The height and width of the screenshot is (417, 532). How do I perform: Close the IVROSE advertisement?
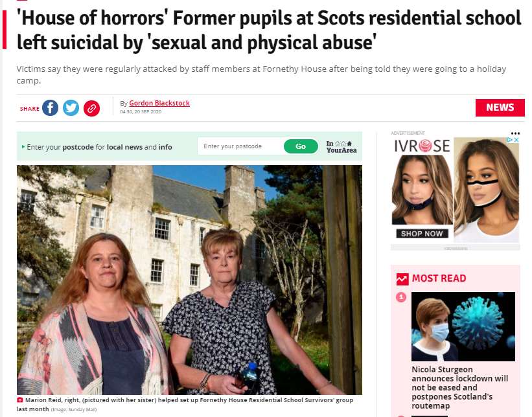pyautogui.click(x=516, y=140)
